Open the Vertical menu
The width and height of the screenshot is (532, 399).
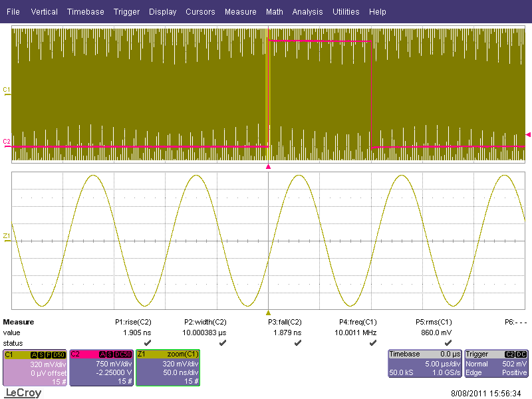pyautogui.click(x=44, y=12)
